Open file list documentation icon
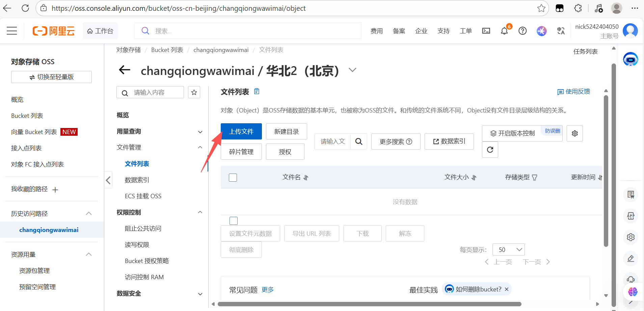Screen dimensions: 644x311 coord(257,91)
